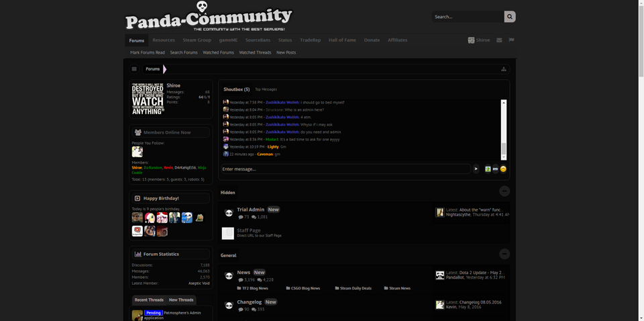
Task: Click the Happy Birthday block icon
Action: tap(138, 198)
